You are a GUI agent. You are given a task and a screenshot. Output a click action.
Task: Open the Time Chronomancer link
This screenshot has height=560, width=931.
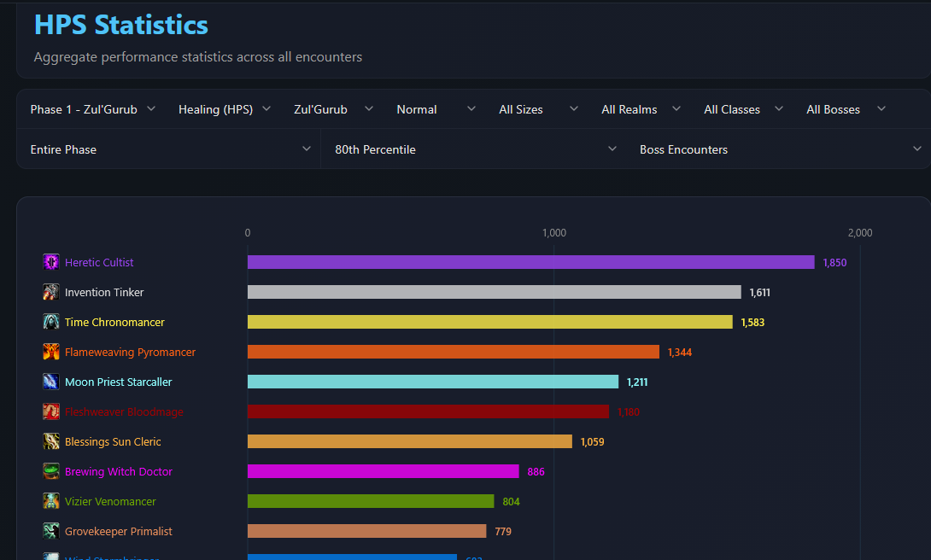(x=114, y=322)
